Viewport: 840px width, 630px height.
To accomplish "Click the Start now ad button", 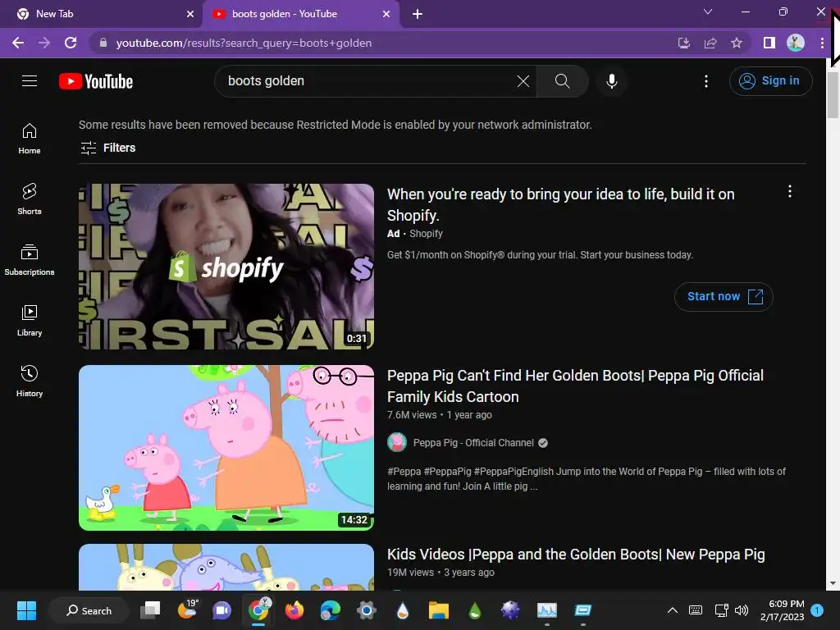I will pyautogui.click(x=724, y=297).
